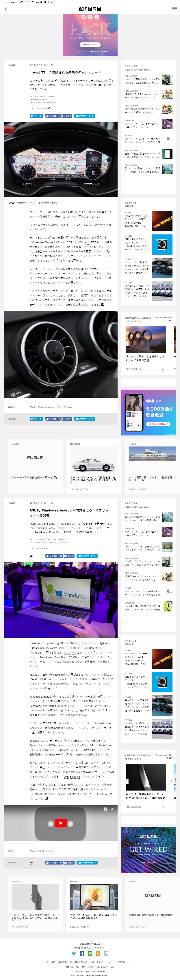Open the Life in the Mirror WORLD sidebar item
Screen dimensions: 180x980
pos(149,607)
